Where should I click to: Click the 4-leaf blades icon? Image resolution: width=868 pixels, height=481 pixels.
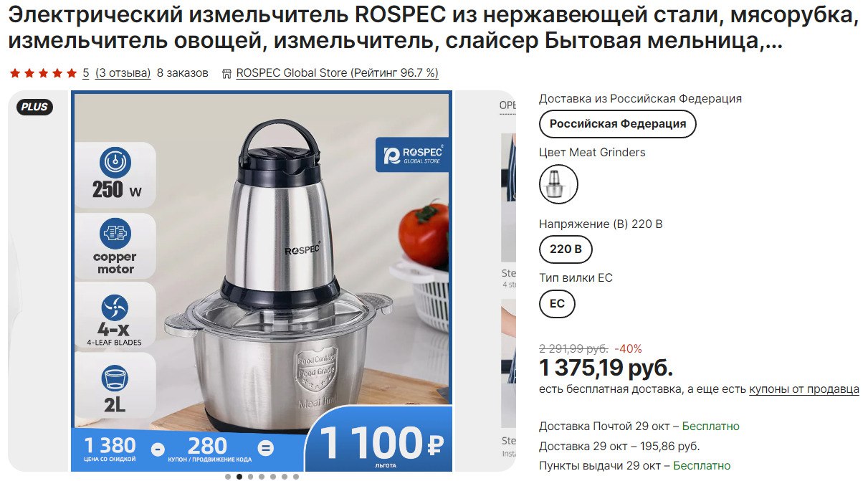point(115,308)
